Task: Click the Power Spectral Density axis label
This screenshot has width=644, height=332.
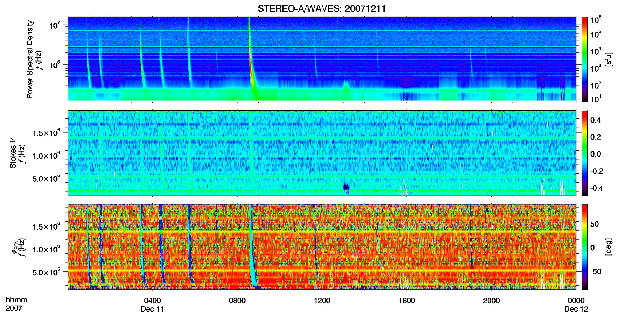Action: (x=30, y=59)
